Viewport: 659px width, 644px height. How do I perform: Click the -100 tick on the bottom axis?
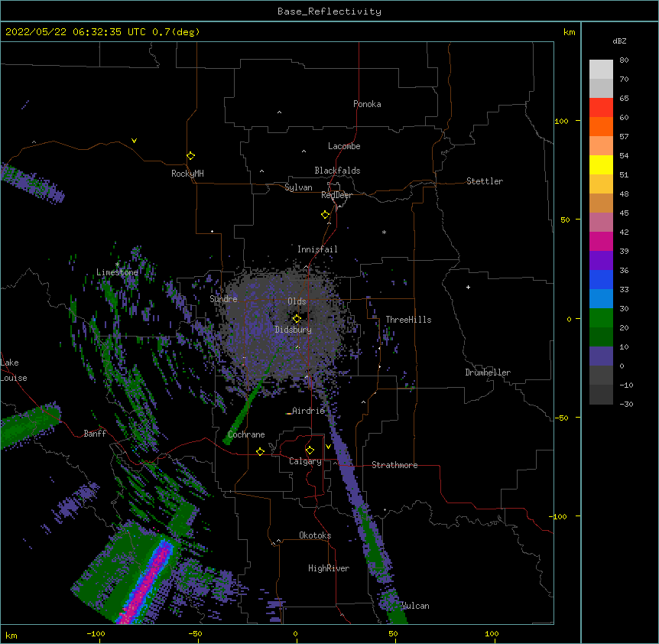coord(96,634)
